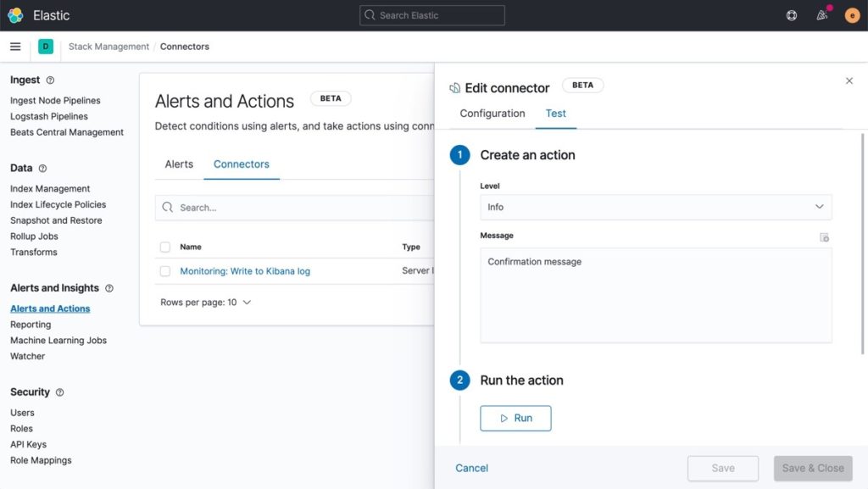Click the connector type icon beside Edit connector
868x489 pixels.
pos(454,88)
